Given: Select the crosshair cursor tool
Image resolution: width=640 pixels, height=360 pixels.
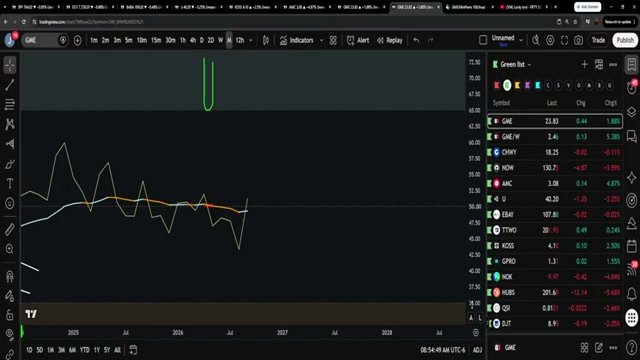Looking at the screenshot, I should (10, 65).
